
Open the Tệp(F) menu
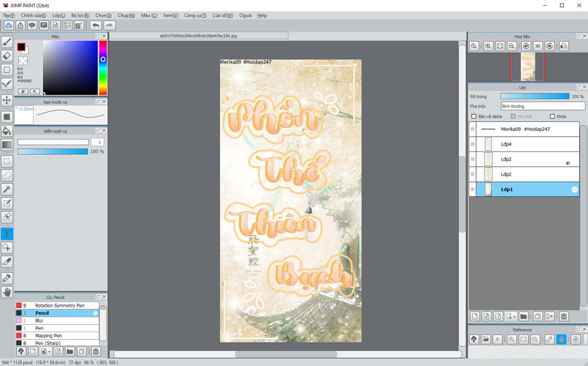9,15
